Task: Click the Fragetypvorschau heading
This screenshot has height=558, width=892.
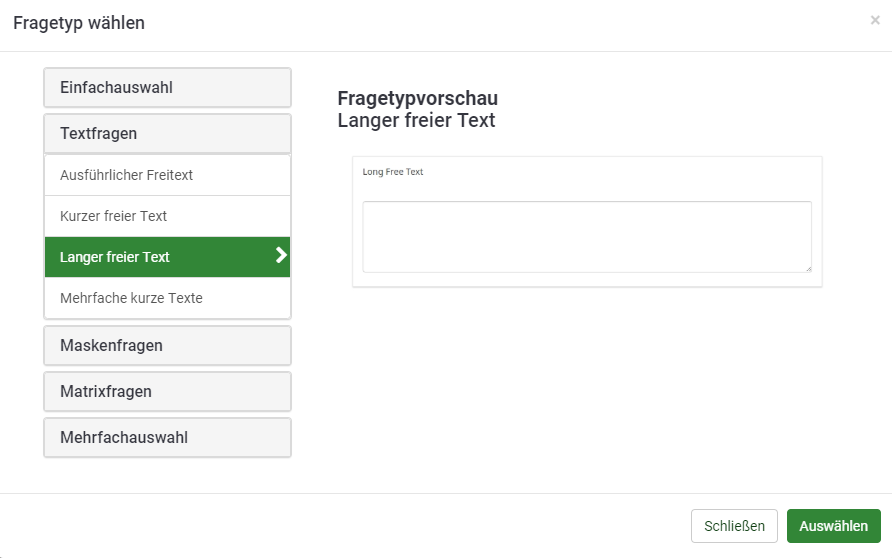Action: (x=418, y=98)
